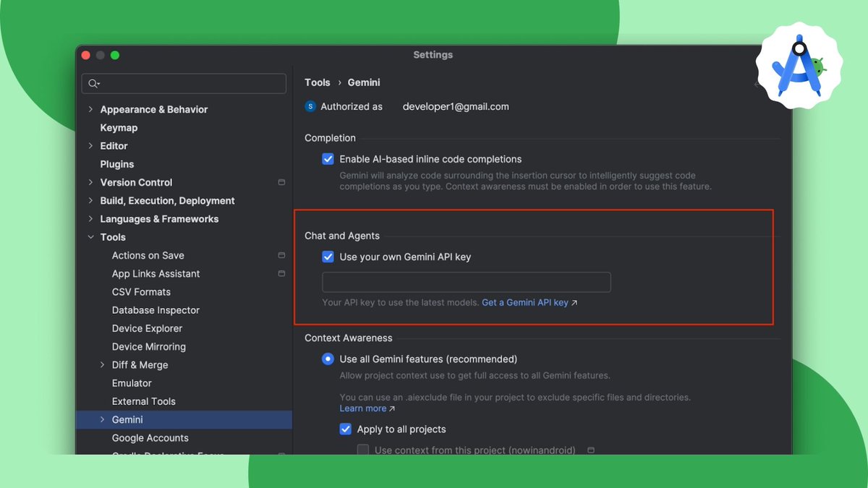Click the external link arrow after Learn more
The image size is (868, 488).
392,408
